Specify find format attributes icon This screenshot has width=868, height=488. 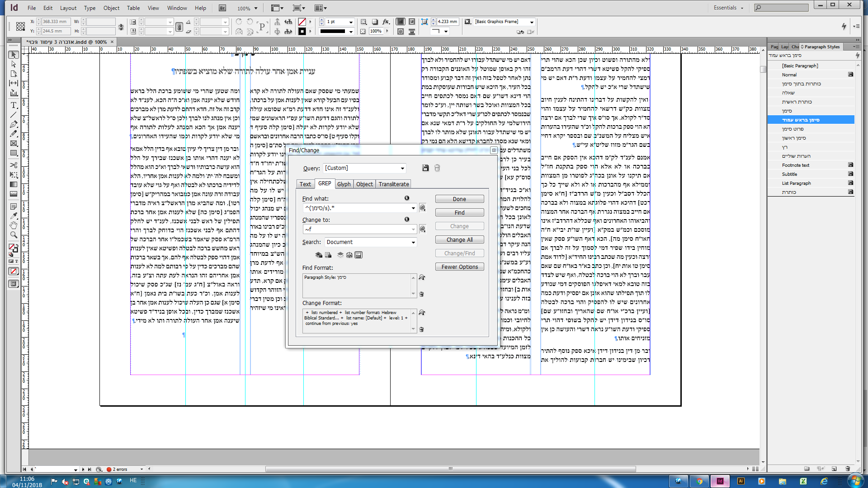pos(422,277)
